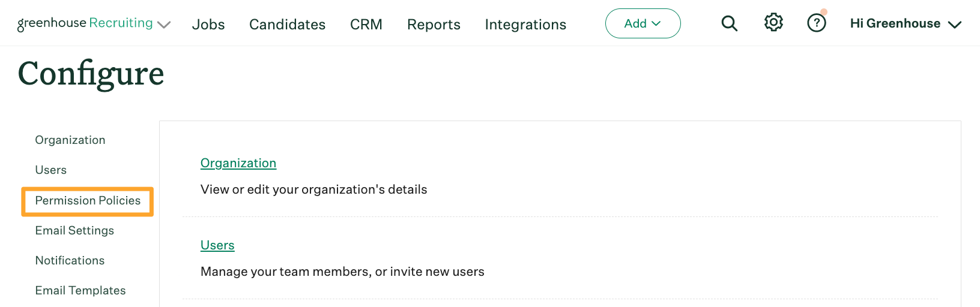Screen dimensions: 980x307
Task: Open the Add dropdown button
Action: point(643,23)
